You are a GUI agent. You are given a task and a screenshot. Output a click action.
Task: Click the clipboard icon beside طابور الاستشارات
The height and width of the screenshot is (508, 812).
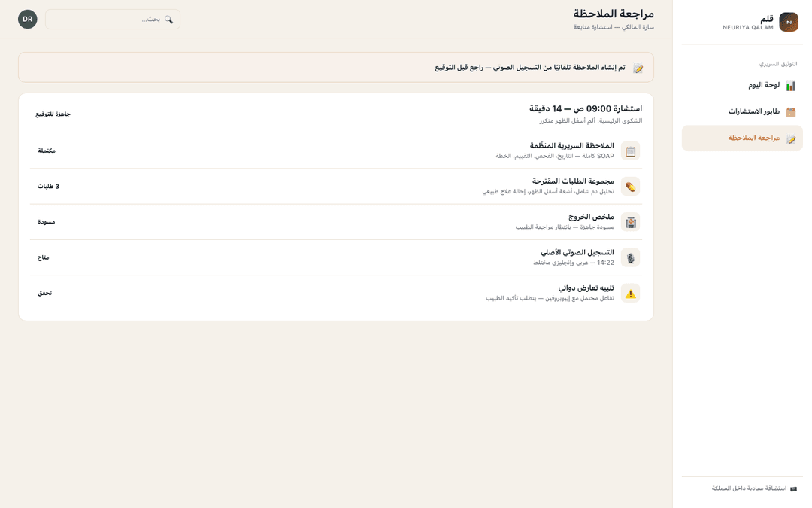point(790,112)
